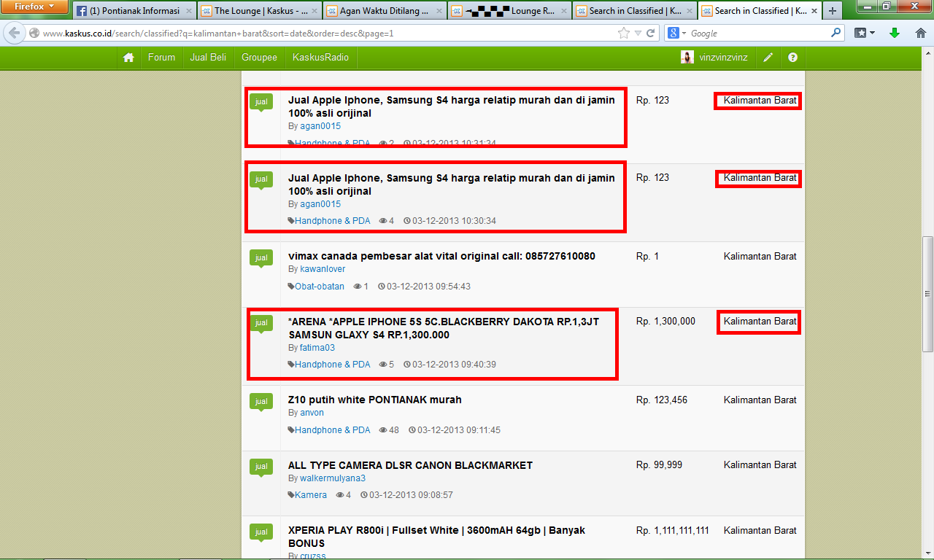Click Kalimantan Barat of Z10 putih row
Image resolution: width=934 pixels, height=560 pixels.
[760, 400]
